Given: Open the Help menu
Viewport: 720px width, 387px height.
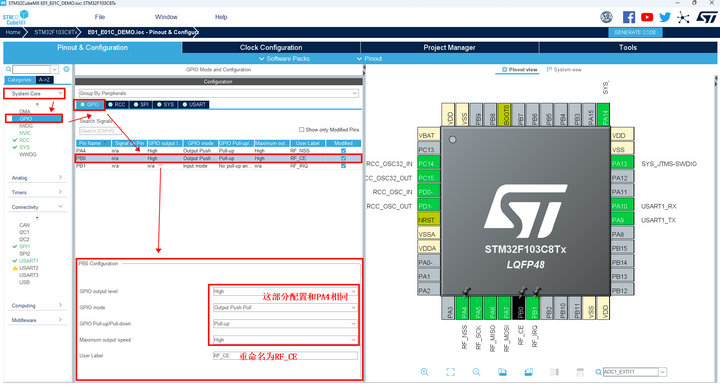Looking at the screenshot, I should [221, 17].
